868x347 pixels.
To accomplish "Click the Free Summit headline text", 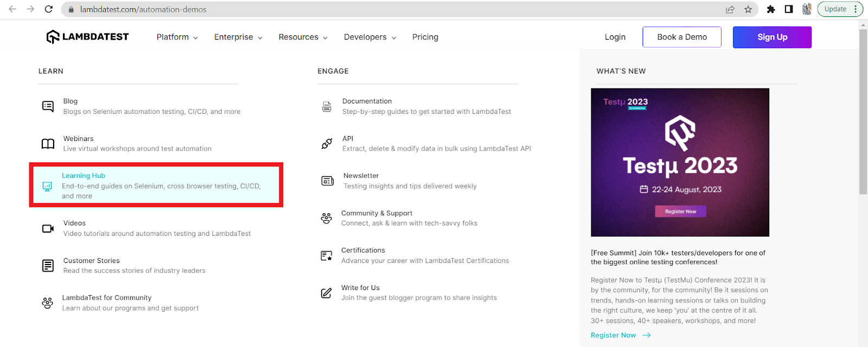I will coord(678,258).
